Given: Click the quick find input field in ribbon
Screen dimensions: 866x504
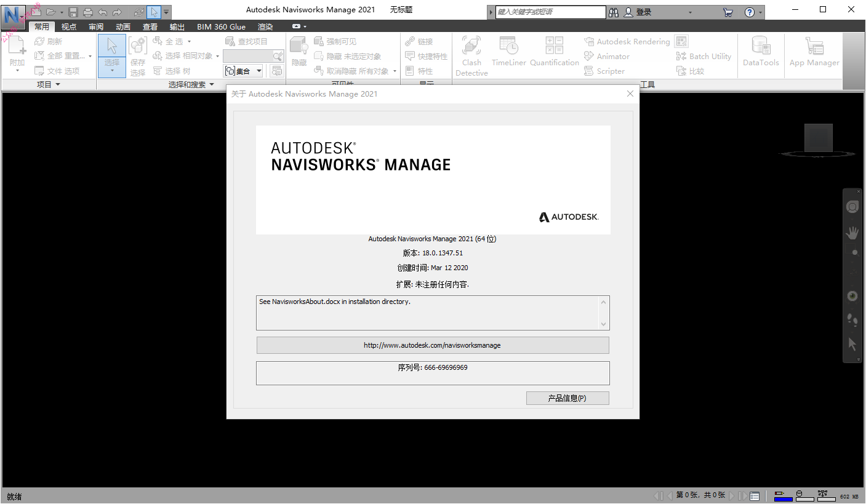Looking at the screenshot, I should click(248, 56).
